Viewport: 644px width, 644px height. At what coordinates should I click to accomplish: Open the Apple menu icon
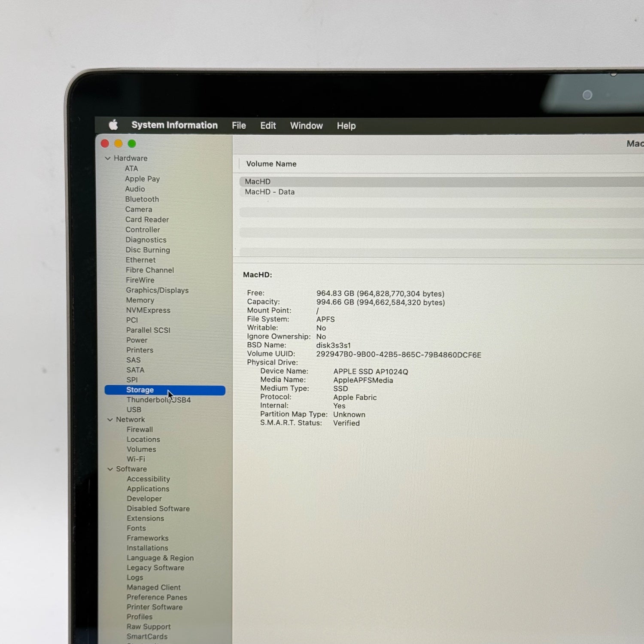(113, 125)
